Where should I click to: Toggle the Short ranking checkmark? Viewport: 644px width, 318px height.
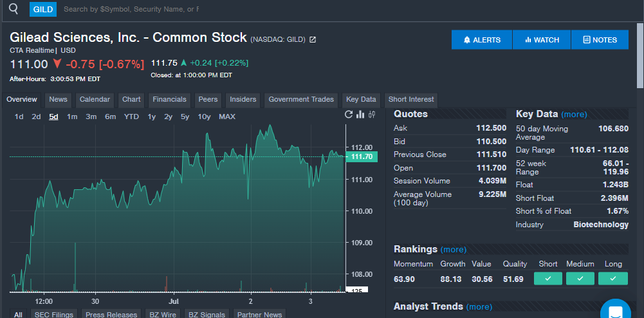tap(548, 279)
